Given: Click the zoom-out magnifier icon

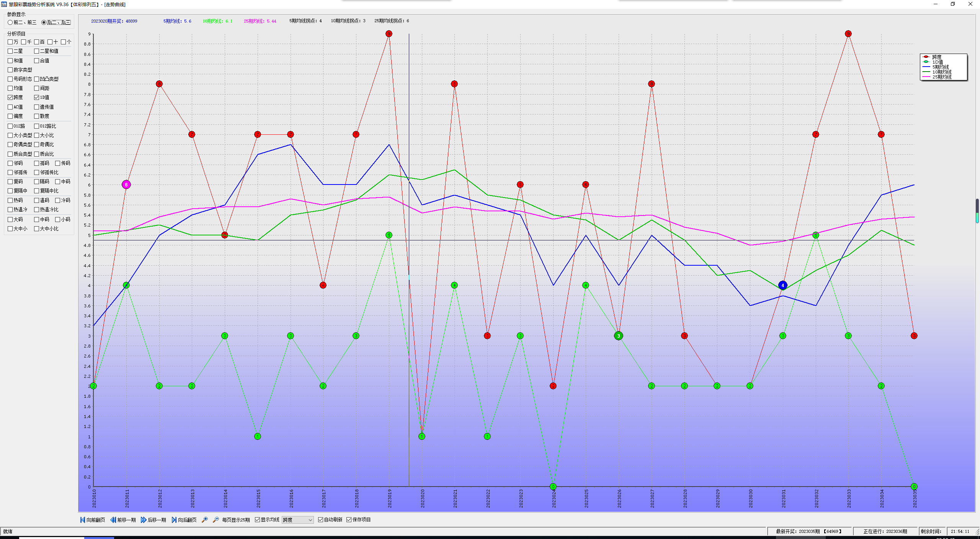Looking at the screenshot, I should (216, 519).
